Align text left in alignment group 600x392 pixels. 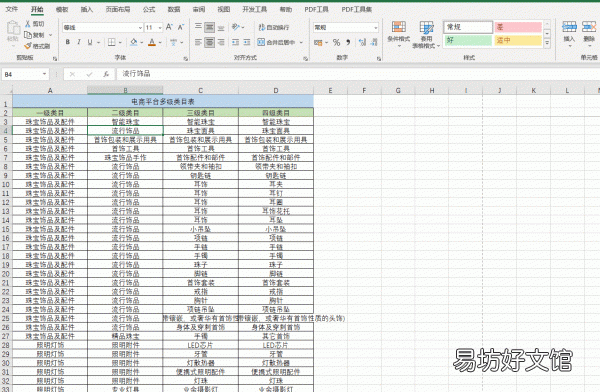(x=198, y=42)
